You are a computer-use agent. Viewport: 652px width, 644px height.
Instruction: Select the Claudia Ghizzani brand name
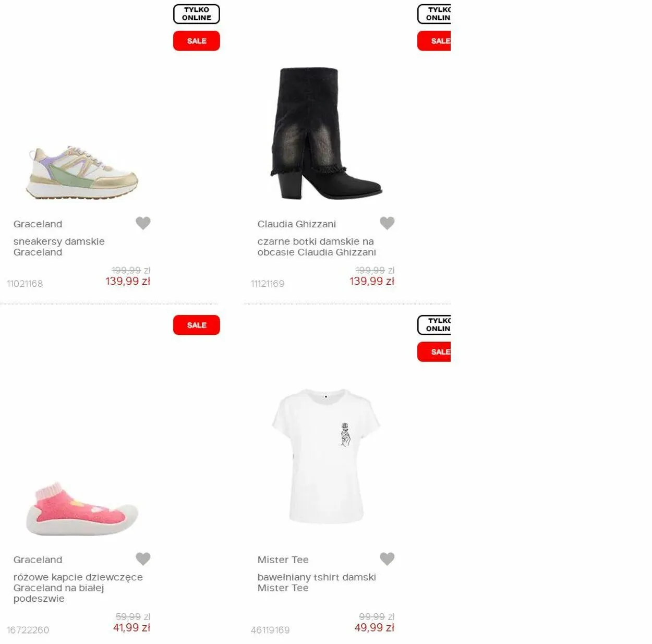(x=297, y=224)
